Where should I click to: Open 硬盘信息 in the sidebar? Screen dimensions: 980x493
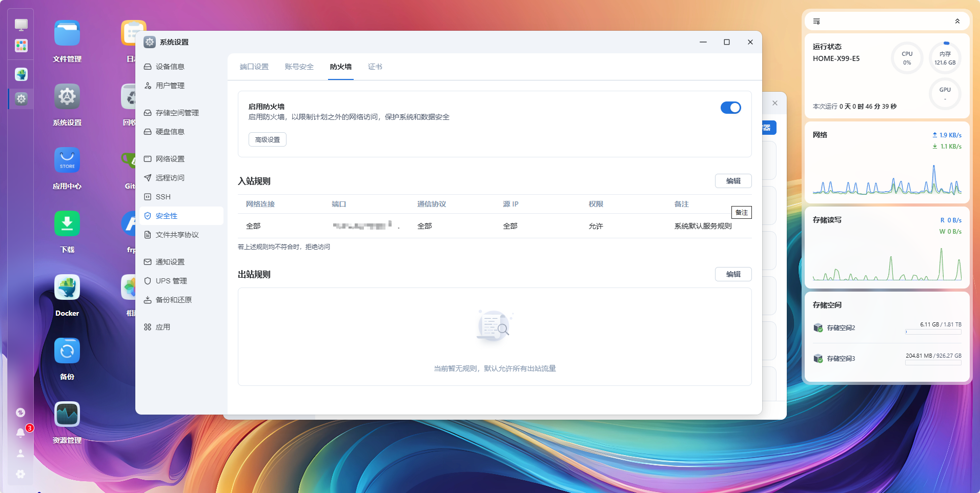coord(181,132)
